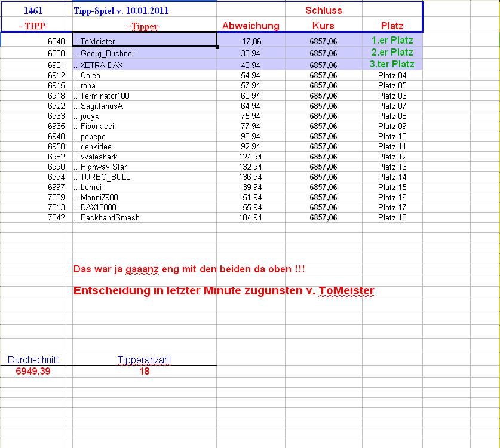Select the ...roba cell
Image resolution: width=500 pixels, height=448 pixels.
(145, 86)
